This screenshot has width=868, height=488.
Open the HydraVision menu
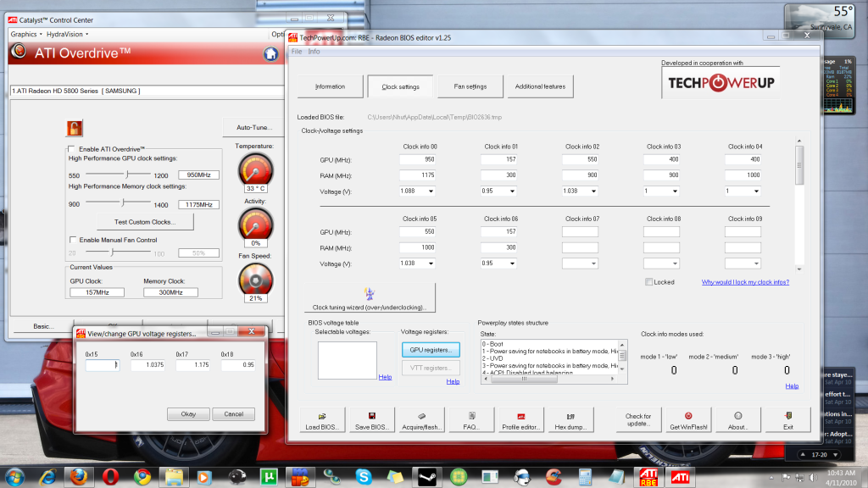point(67,34)
